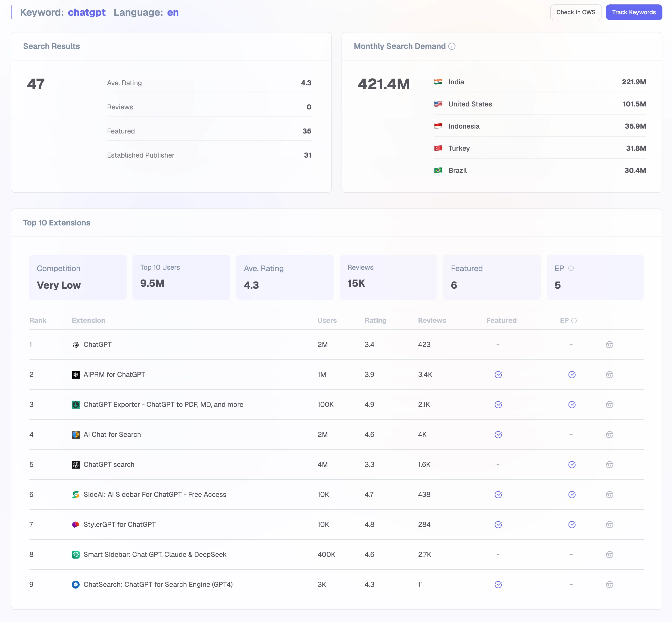Open the SideAI: AI Sidebar For ChatGPT link

[x=155, y=494]
